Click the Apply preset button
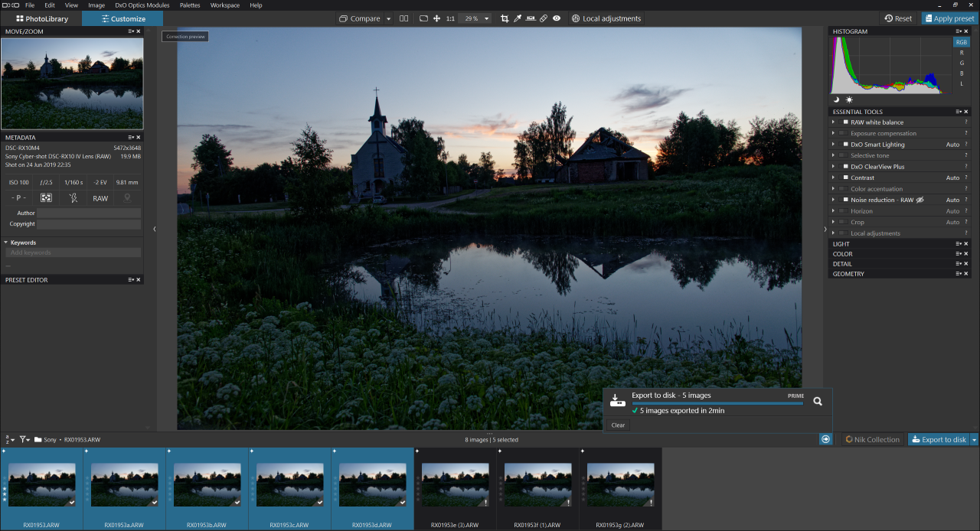Viewport: 980px width, 531px height. tap(949, 18)
